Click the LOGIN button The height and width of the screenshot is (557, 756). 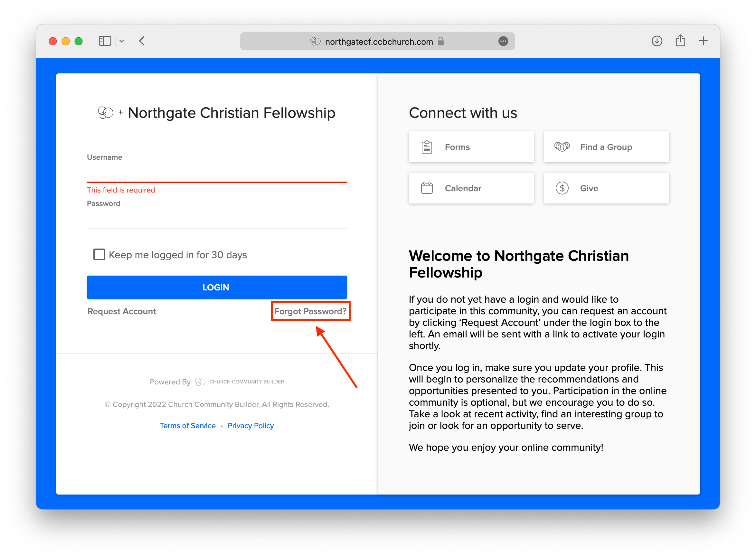point(217,287)
